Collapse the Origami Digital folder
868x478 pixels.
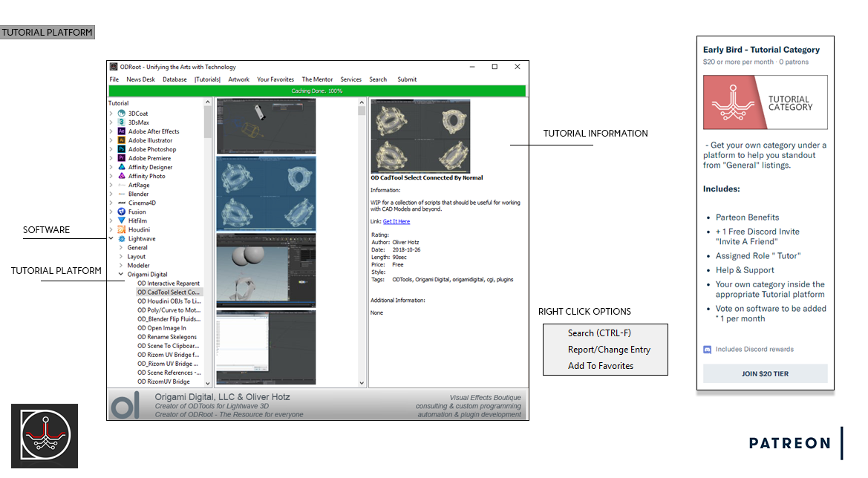(x=121, y=275)
